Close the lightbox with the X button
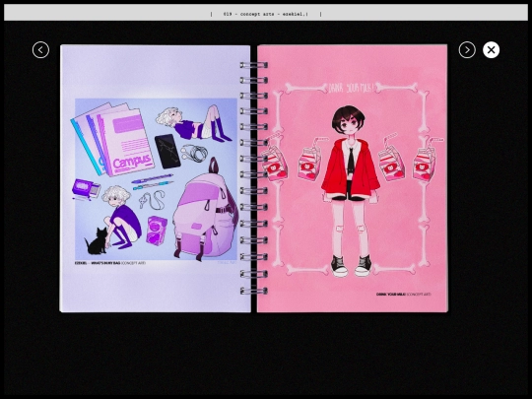This screenshot has width=532, height=399. pos(491,50)
